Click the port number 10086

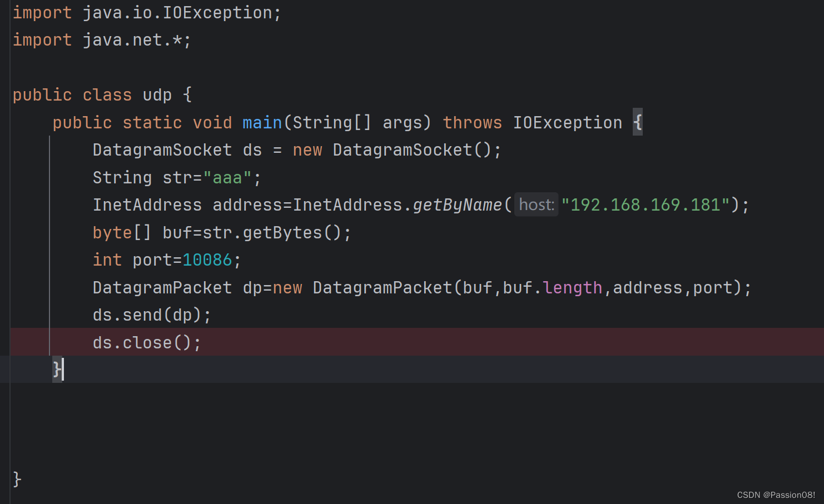pyautogui.click(x=207, y=260)
